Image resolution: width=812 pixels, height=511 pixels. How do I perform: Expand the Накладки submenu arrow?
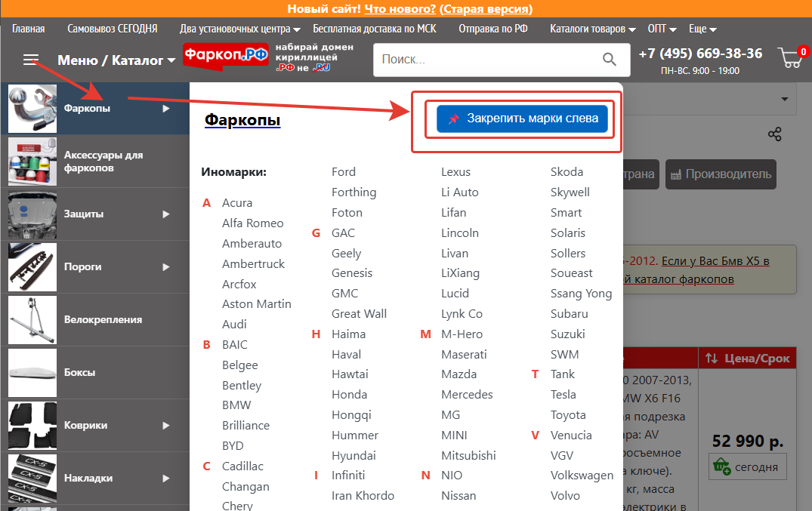click(165, 479)
